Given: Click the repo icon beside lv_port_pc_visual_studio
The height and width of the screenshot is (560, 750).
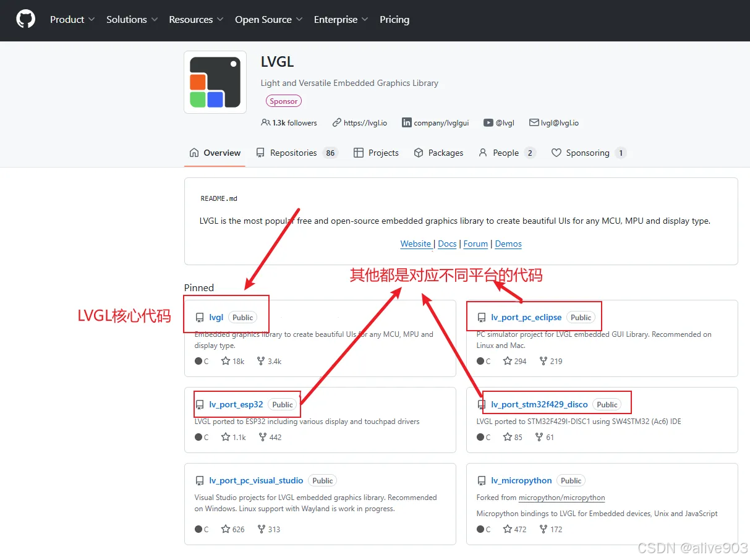Looking at the screenshot, I should point(200,481).
